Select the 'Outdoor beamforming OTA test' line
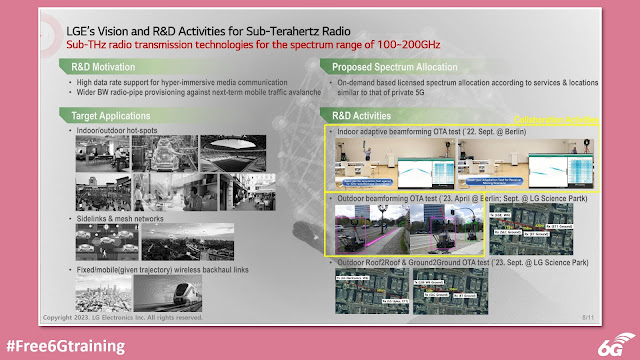The height and width of the screenshot is (360, 640). click(462, 198)
